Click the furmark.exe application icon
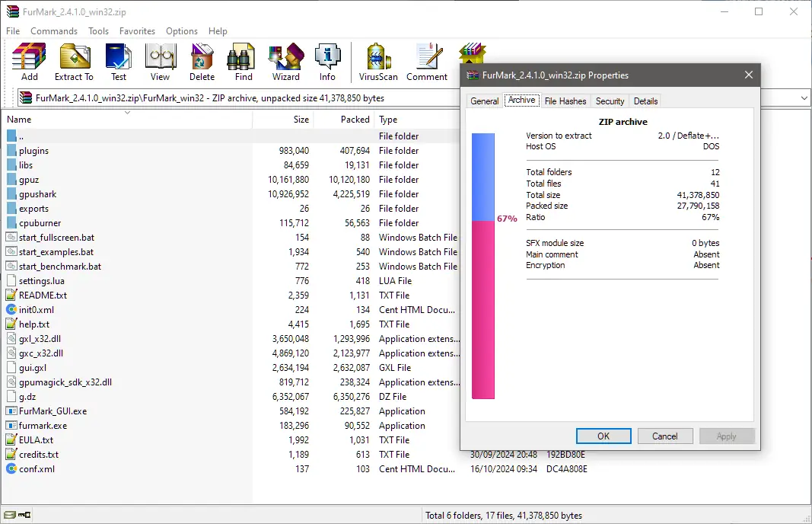The height and width of the screenshot is (524, 812). click(11, 426)
